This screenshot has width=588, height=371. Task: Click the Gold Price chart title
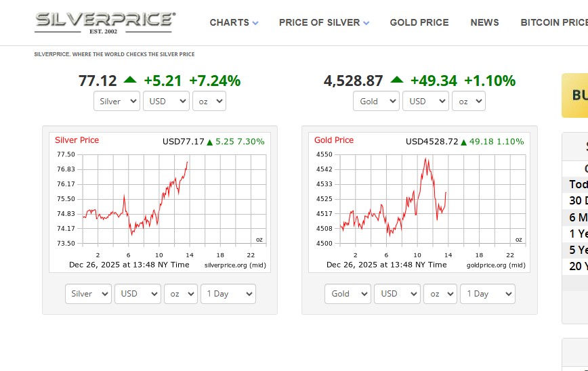334,140
